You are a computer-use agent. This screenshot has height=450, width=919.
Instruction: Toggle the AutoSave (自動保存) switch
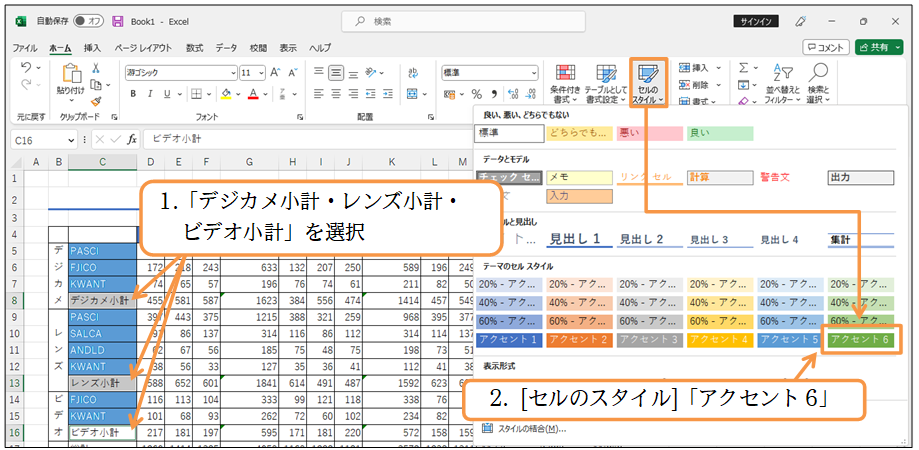[90, 20]
